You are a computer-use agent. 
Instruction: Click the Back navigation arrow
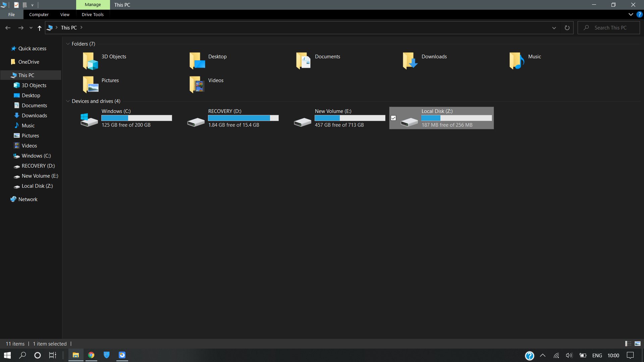(x=8, y=28)
